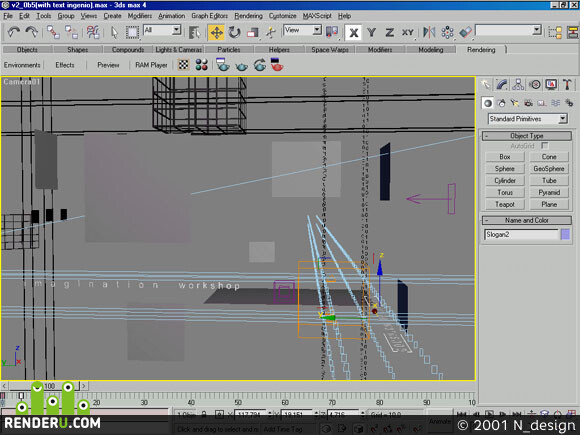This screenshot has height=435, width=580.
Task: Restrict transform to X axis
Action: point(354,33)
